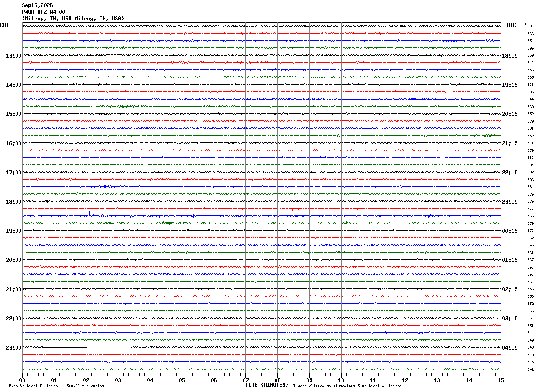Select the 23:00 CDT time label
This screenshot has height=392, width=536.
(13, 347)
